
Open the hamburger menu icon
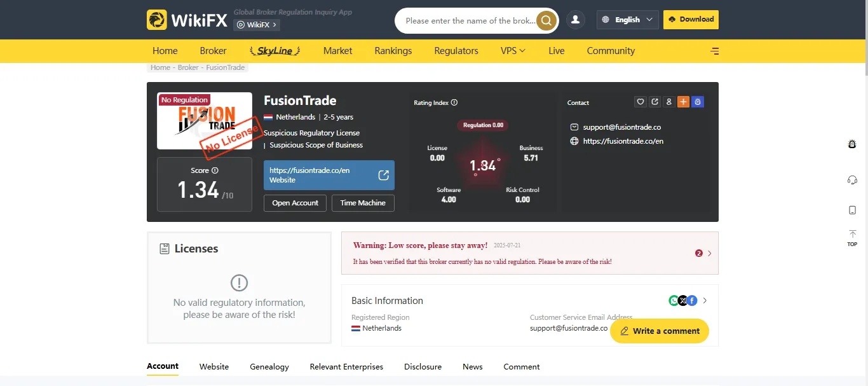[x=715, y=51]
